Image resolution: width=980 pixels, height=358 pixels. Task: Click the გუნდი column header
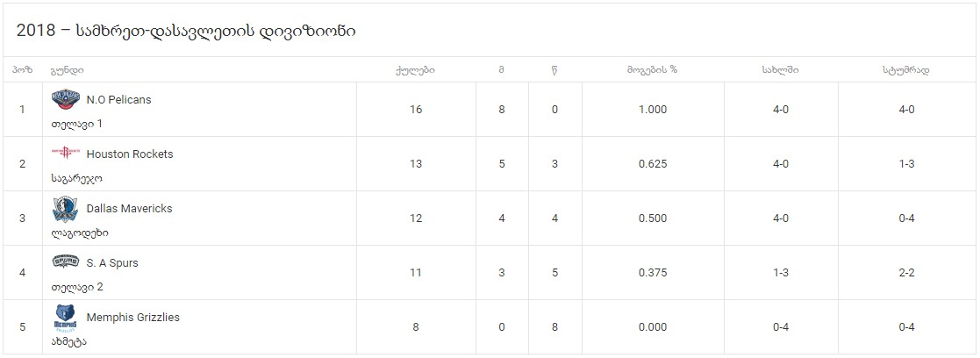[68, 70]
